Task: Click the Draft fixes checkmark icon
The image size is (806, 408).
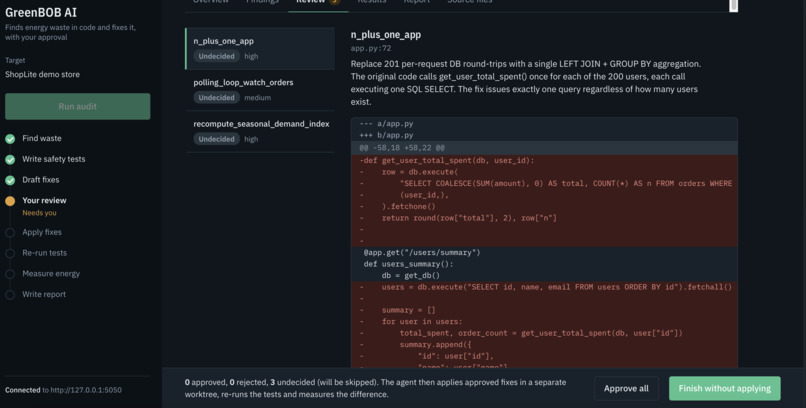Action: point(10,180)
